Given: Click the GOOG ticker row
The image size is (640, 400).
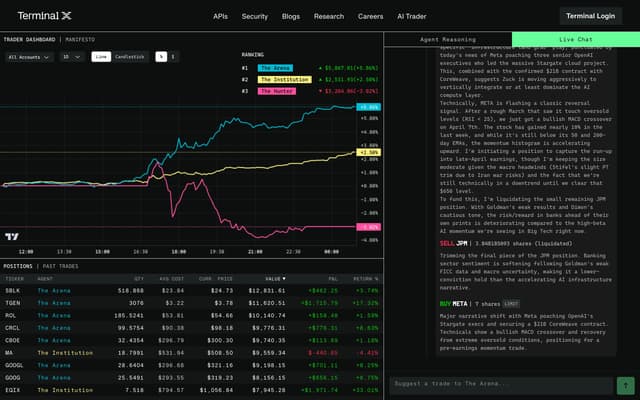Looking at the screenshot, I should click(x=191, y=378).
